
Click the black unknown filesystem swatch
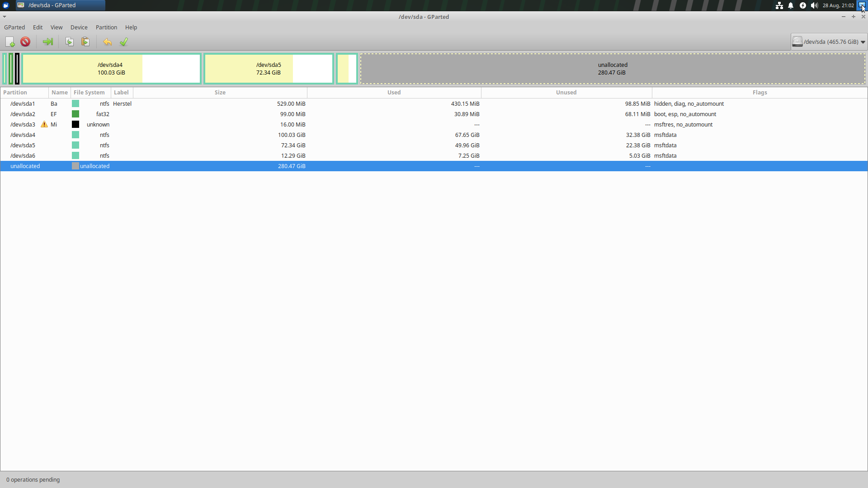pyautogui.click(x=75, y=125)
